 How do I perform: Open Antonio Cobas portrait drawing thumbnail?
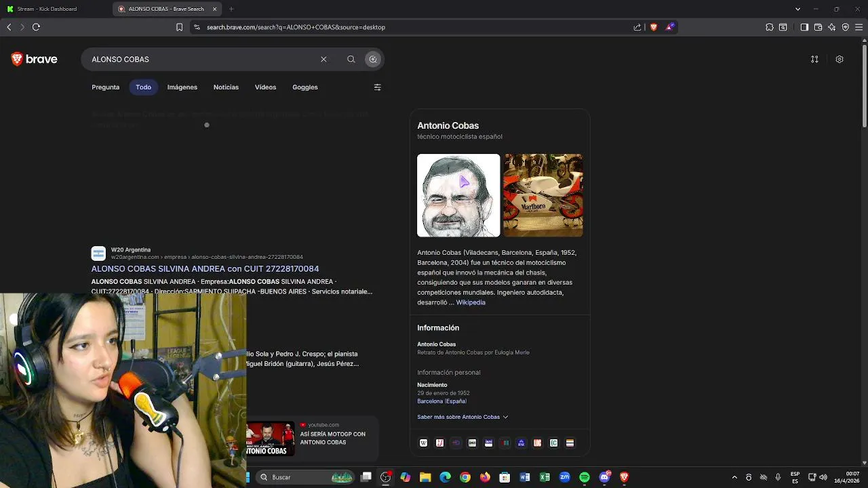pos(458,195)
